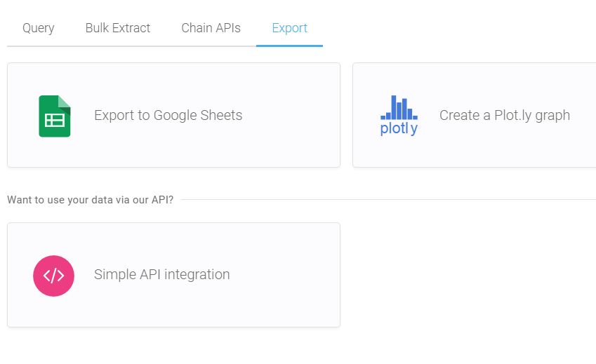Click the Plotly bar chart logo
Image resolution: width=596 pixels, height=364 pixels.
point(399,116)
